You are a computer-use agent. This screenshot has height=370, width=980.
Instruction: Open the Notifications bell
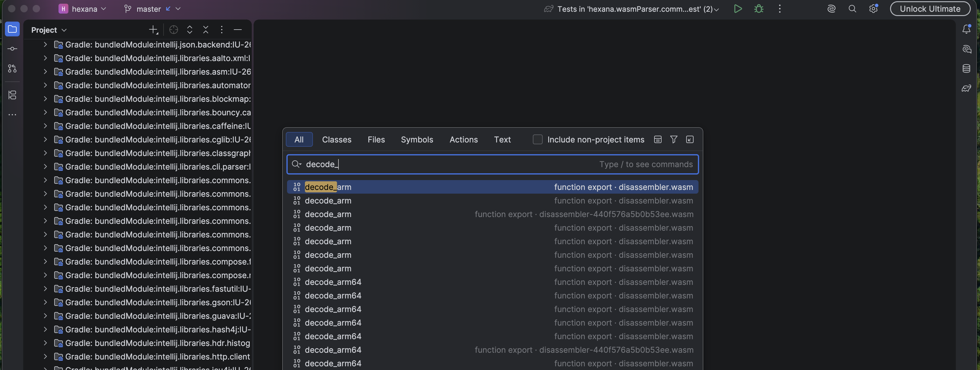pyautogui.click(x=966, y=29)
